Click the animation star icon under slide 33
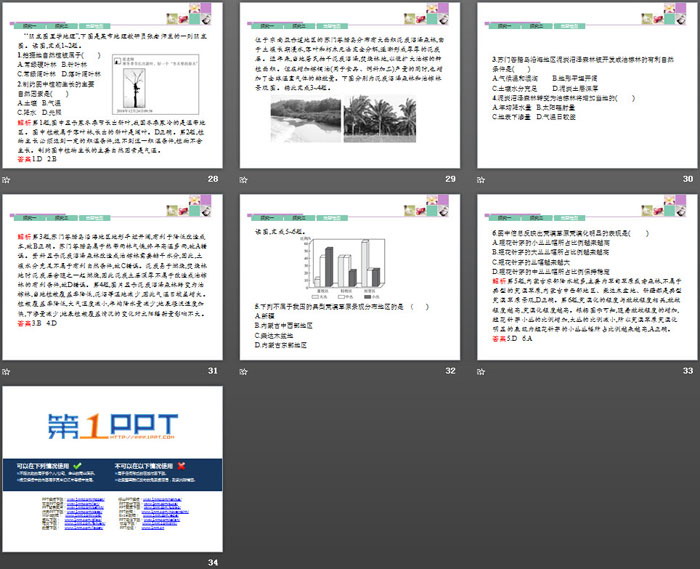 pyautogui.click(x=482, y=370)
